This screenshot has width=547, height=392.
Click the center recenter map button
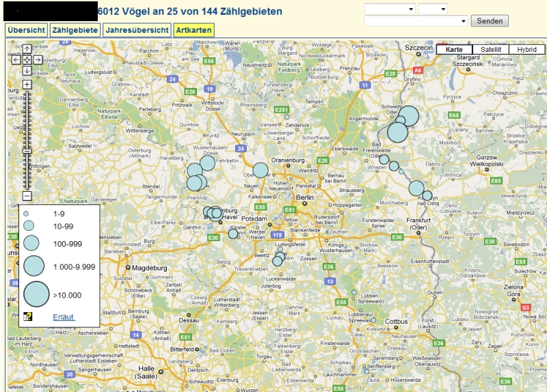27,60
